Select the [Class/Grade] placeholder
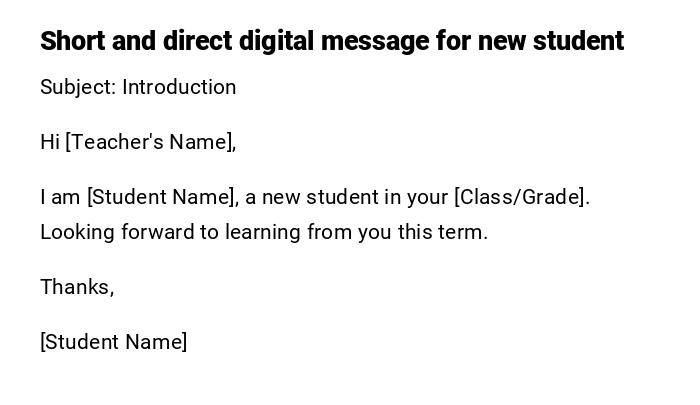The height and width of the screenshot is (405, 700). pyautogui.click(x=520, y=197)
